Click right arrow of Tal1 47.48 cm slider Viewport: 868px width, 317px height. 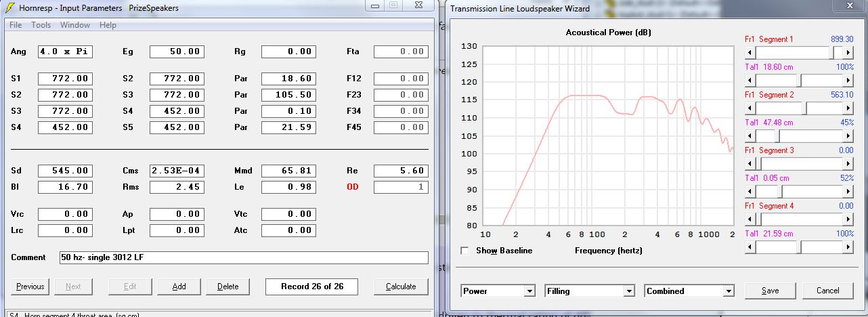point(848,135)
